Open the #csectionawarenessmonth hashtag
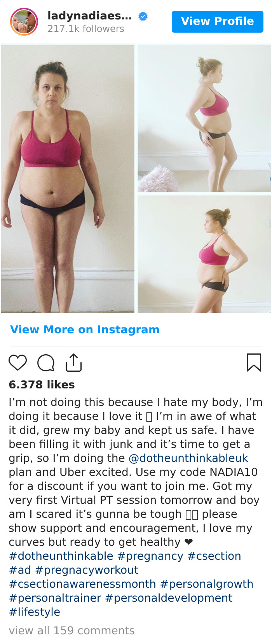Screen dimensions: 272x644 [82, 584]
